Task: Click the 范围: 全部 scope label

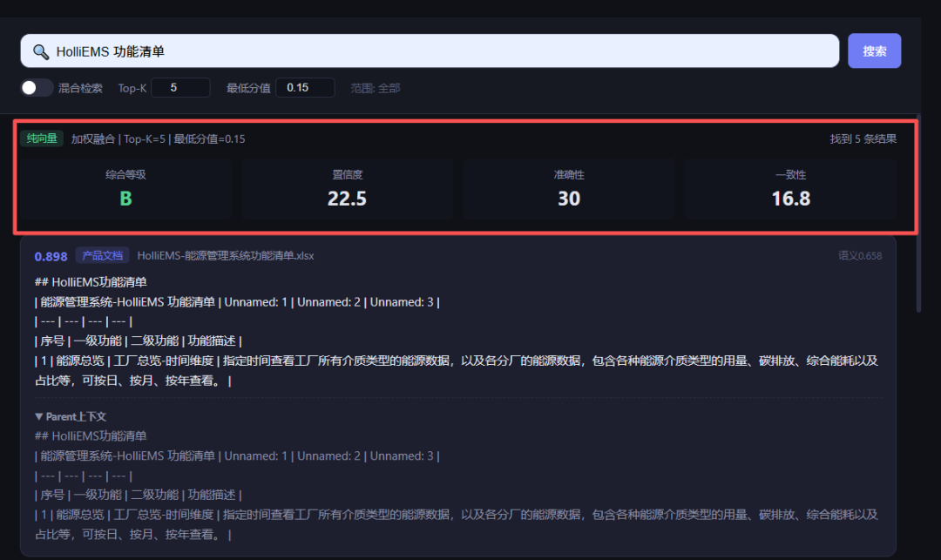Action: 375,88
